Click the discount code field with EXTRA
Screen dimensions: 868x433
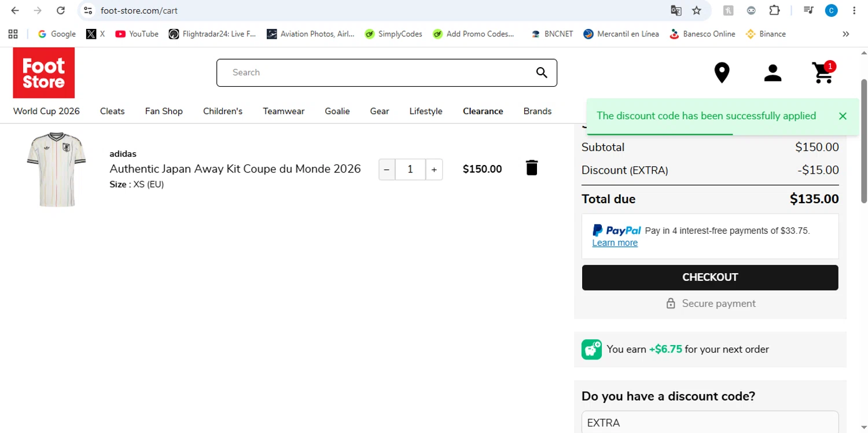click(x=710, y=422)
